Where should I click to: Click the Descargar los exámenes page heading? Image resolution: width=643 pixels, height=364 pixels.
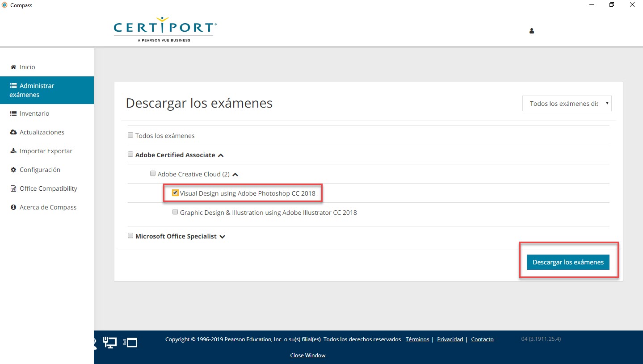[x=199, y=103]
